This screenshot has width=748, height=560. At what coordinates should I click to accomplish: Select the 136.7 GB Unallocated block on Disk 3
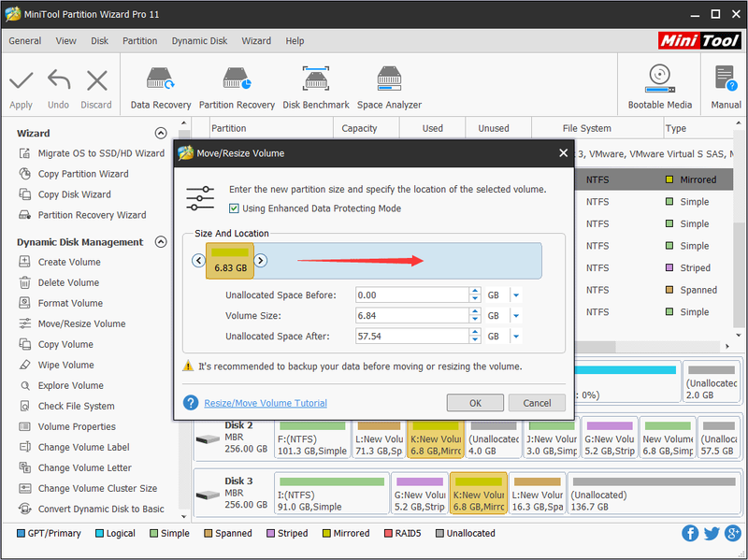(654, 494)
